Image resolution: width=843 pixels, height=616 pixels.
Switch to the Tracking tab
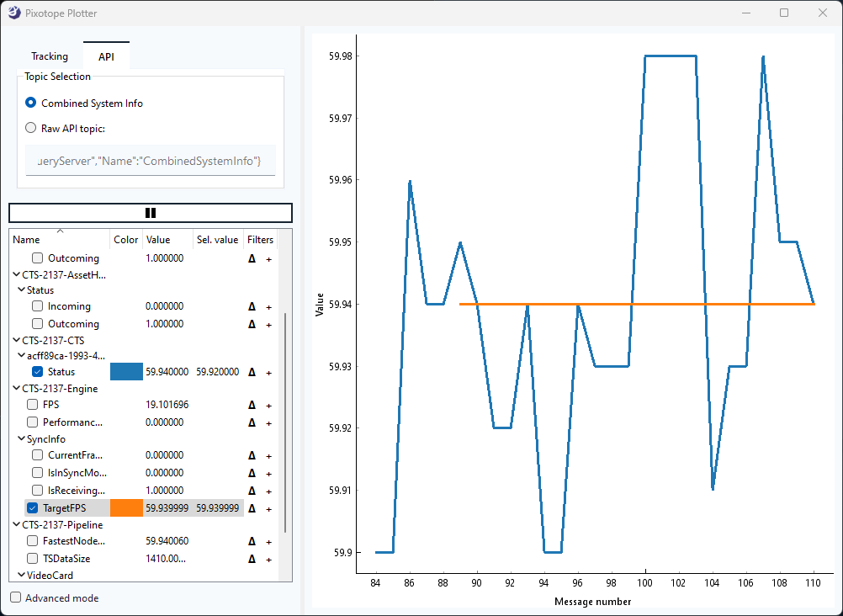tap(50, 56)
